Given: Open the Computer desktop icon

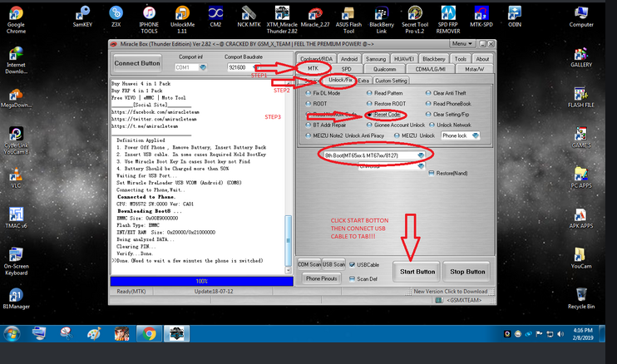Looking at the screenshot, I should pos(581,17).
